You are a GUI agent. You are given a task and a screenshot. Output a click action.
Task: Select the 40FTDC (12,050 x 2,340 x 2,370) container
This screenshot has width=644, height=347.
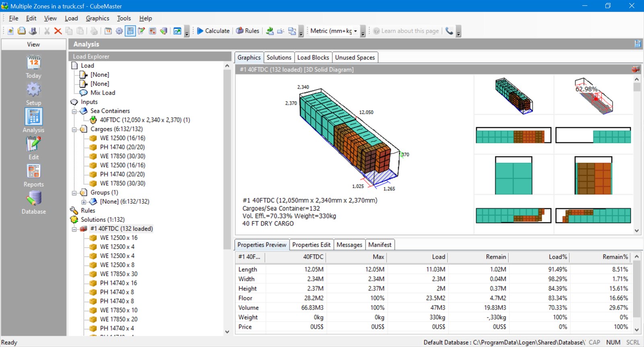pos(145,120)
